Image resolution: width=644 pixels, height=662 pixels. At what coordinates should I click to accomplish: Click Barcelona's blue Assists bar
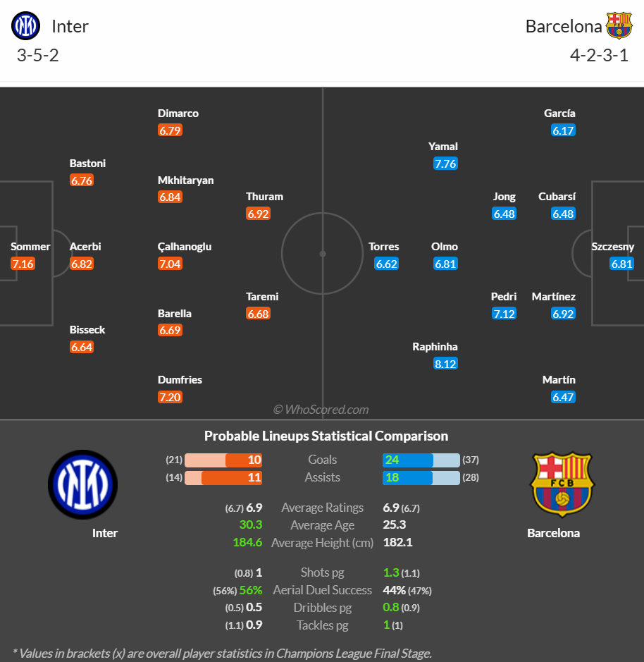tap(407, 477)
